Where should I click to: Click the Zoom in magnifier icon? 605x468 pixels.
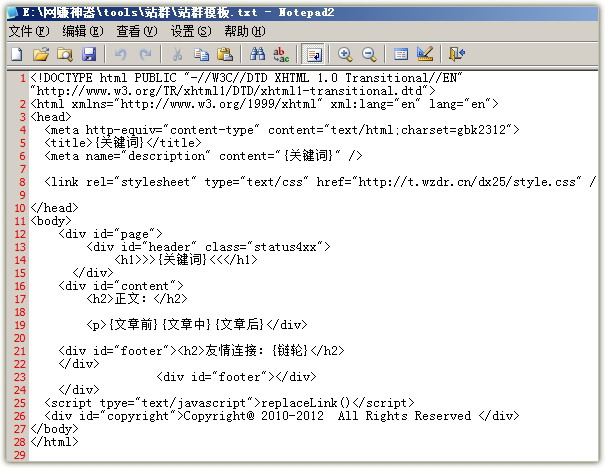pos(345,54)
